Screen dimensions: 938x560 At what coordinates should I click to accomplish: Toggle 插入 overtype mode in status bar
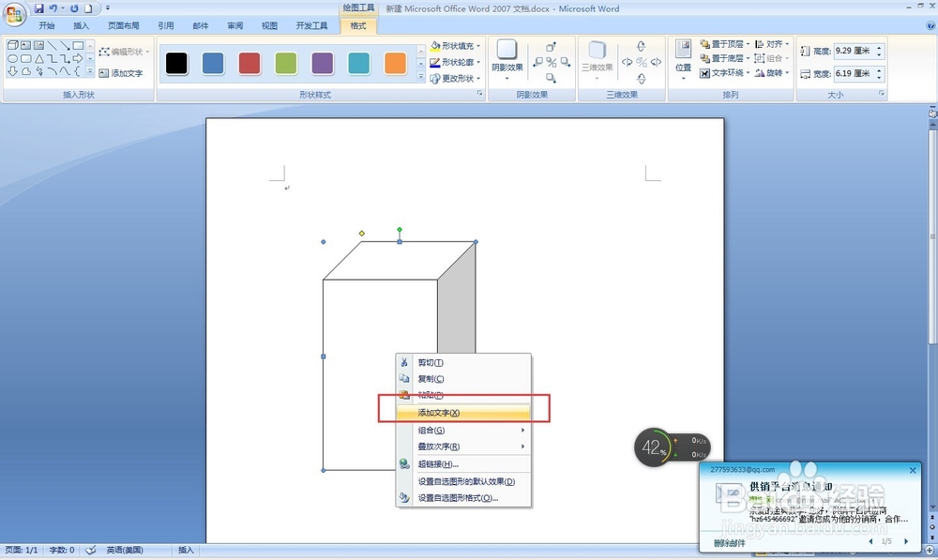(x=186, y=550)
